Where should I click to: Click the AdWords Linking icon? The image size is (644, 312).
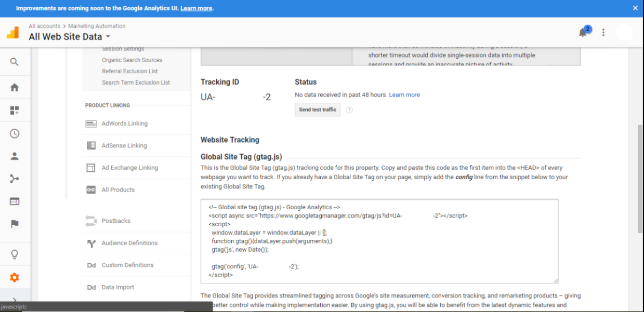pos(91,124)
